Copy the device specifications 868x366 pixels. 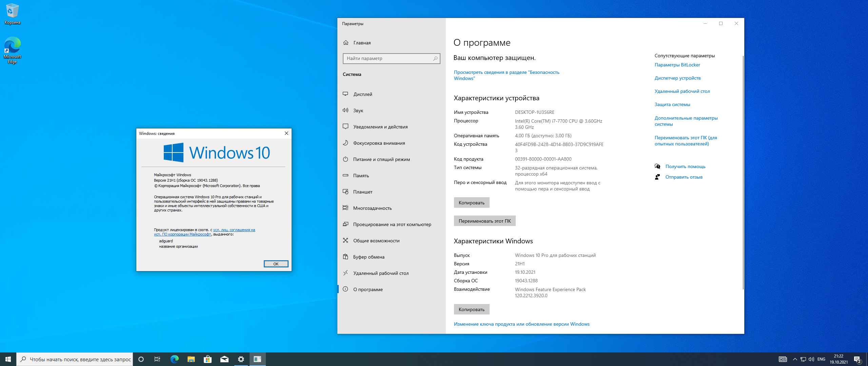(471, 203)
